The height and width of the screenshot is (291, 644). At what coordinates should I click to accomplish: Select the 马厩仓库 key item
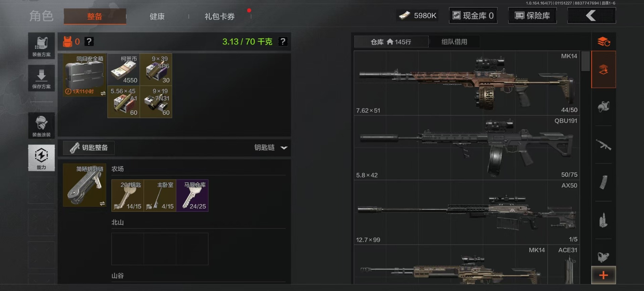[x=192, y=195]
